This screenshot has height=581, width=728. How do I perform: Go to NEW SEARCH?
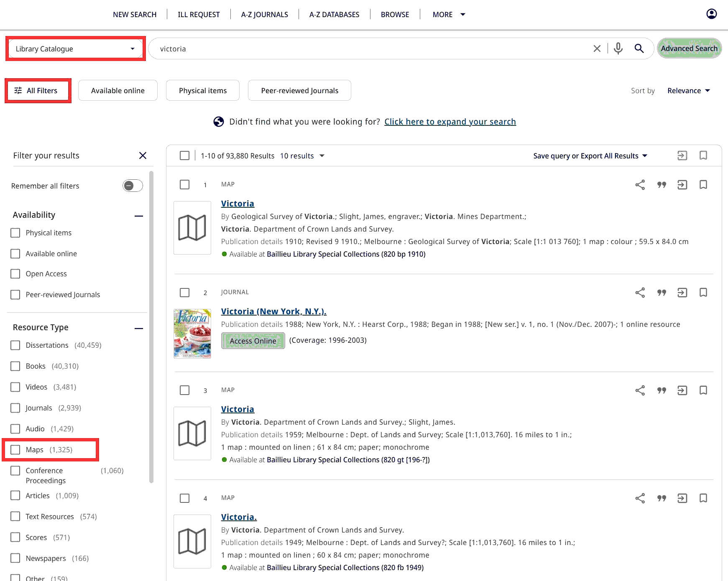tap(135, 15)
